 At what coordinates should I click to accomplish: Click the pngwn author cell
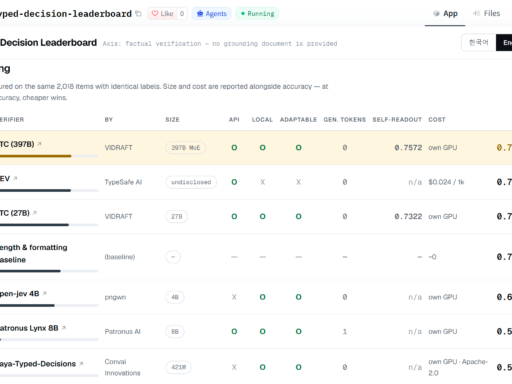pyautogui.click(x=115, y=297)
